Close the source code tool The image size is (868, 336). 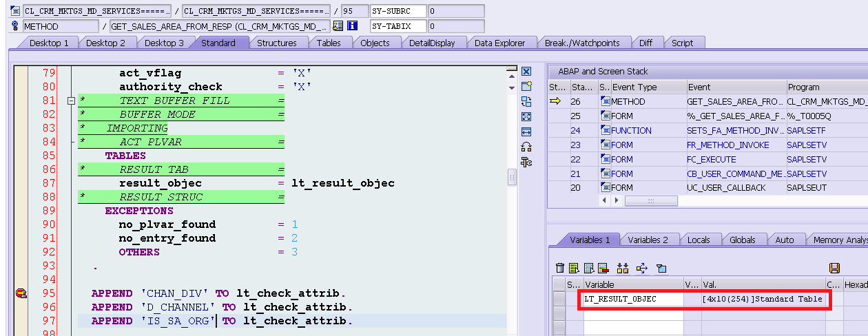[x=526, y=72]
